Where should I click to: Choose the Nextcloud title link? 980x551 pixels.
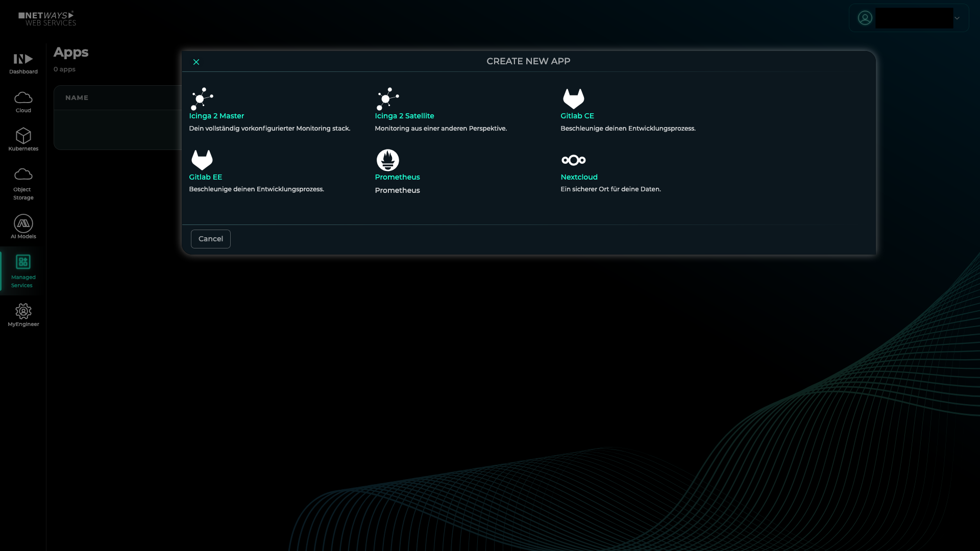point(579,177)
